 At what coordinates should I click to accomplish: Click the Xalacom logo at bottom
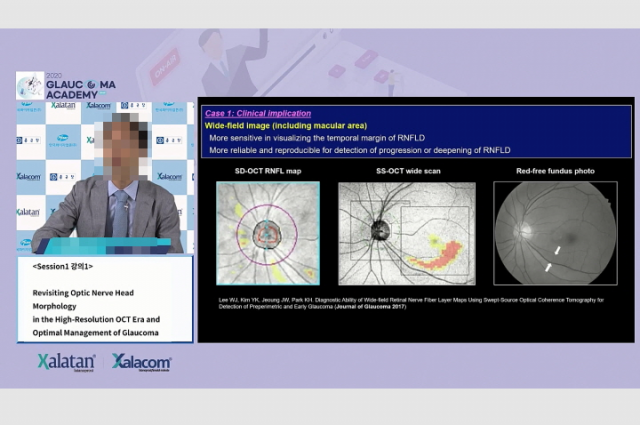[141, 362]
